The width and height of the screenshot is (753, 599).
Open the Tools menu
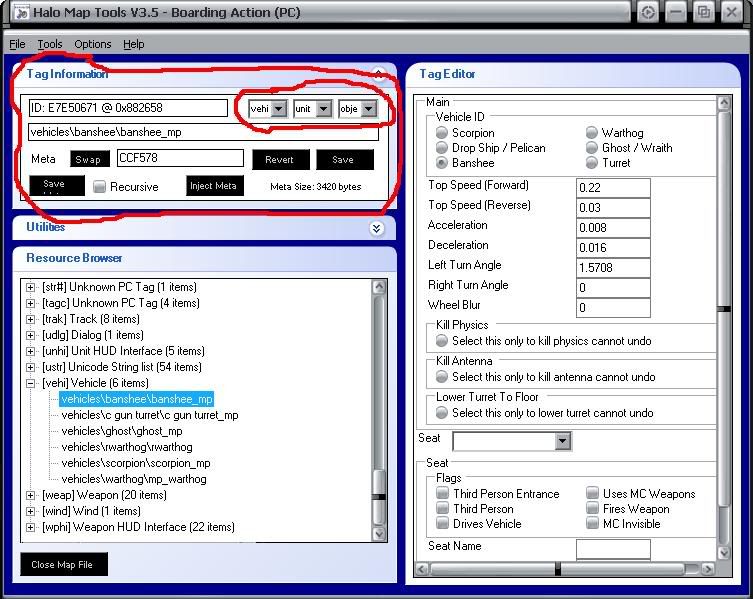point(50,44)
